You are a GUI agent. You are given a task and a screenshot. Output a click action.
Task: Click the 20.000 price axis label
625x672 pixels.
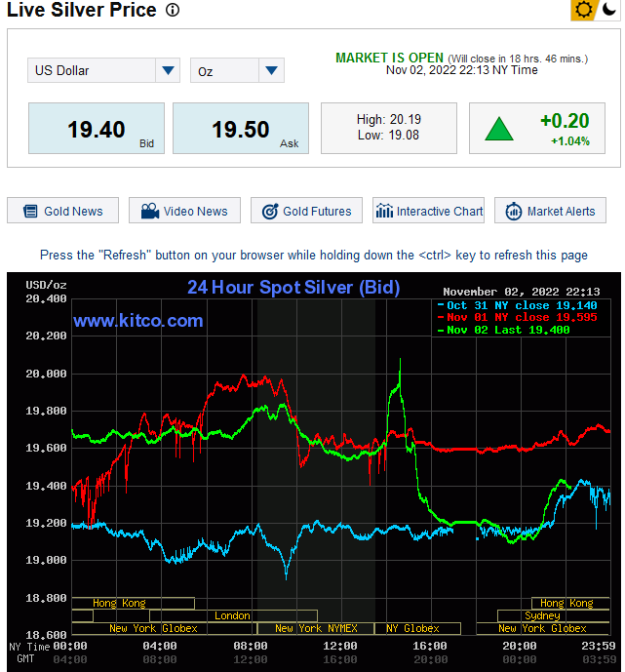pyautogui.click(x=46, y=374)
